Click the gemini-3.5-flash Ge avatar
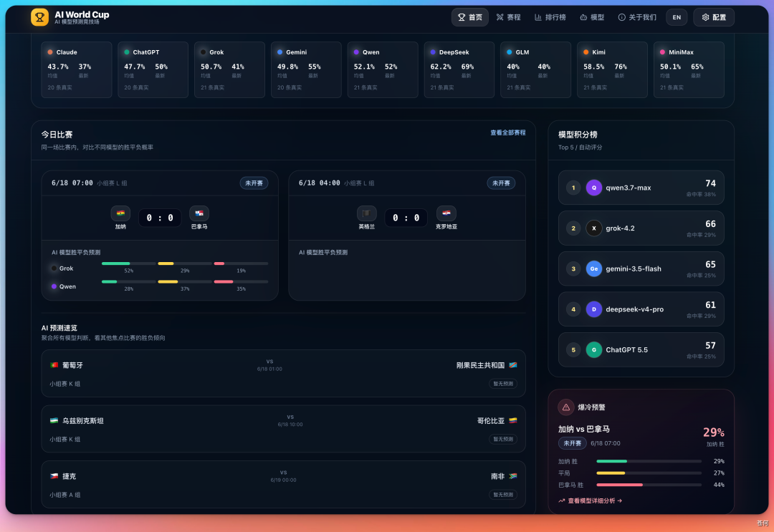The height and width of the screenshot is (532, 774). point(594,269)
